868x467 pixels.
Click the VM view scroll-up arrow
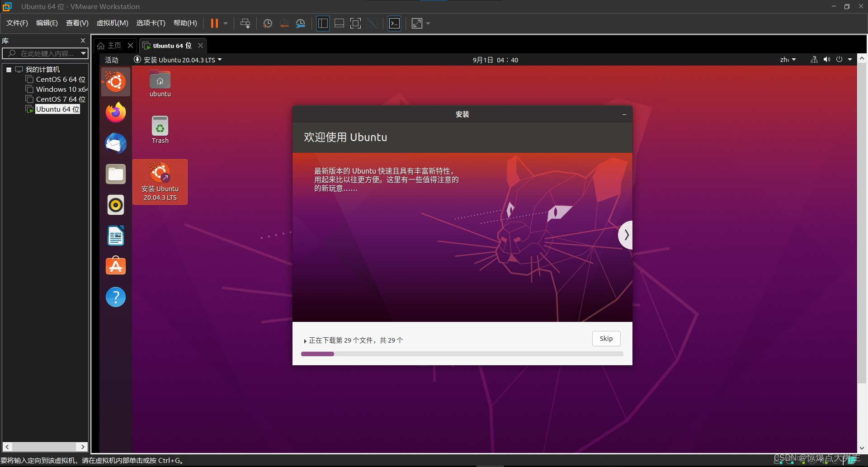pyautogui.click(x=862, y=58)
